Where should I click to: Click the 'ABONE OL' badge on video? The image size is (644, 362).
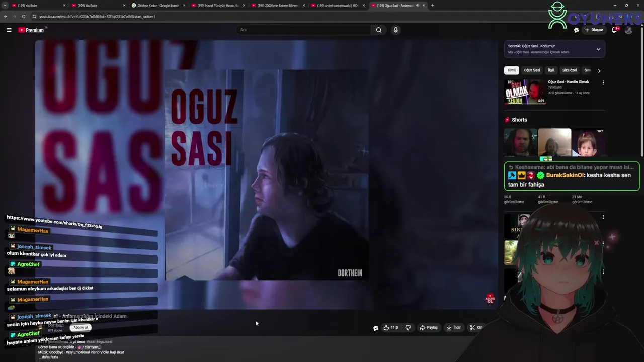[x=490, y=299]
